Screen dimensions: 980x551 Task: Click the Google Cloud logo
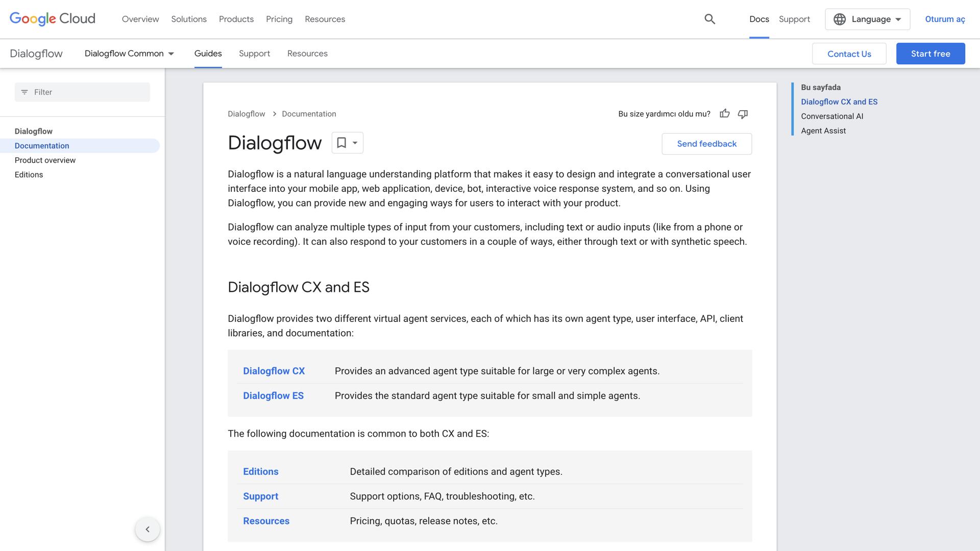52,19
